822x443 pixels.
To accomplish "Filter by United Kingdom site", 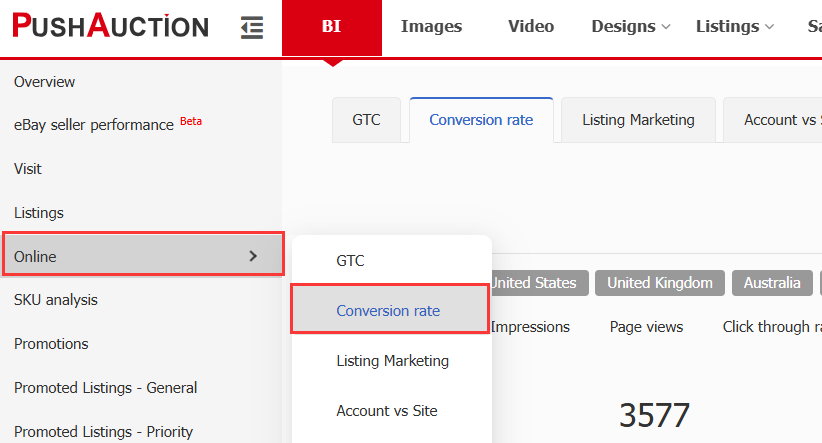I will 659,283.
